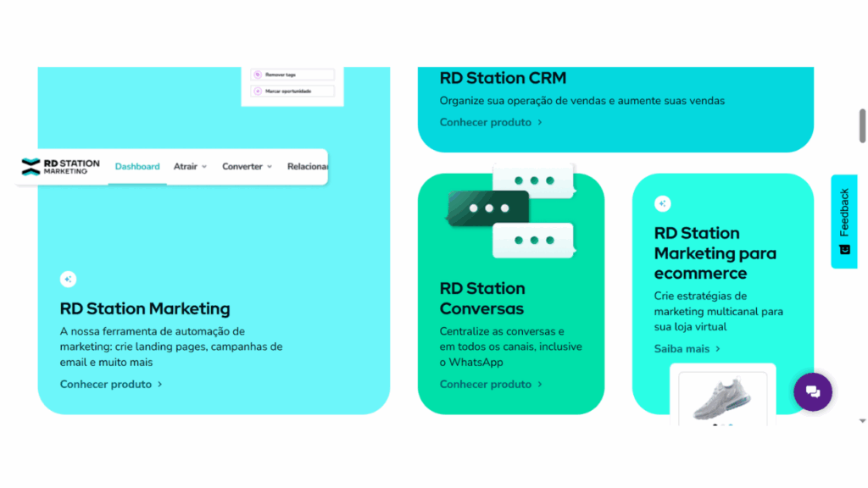Select the Remover tags item
Image resolution: width=868 pixels, height=488 pixels.
pyautogui.click(x=292, y=75)
